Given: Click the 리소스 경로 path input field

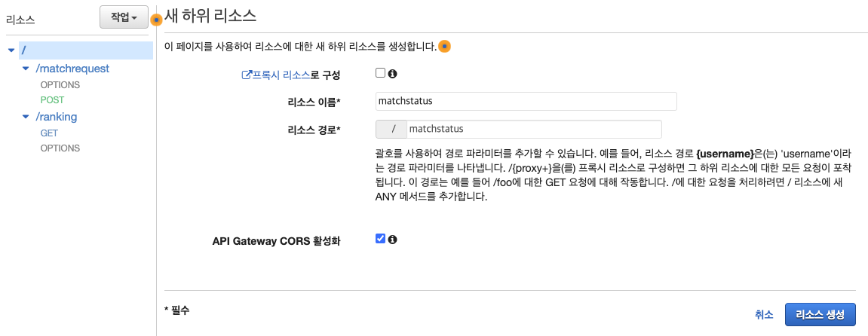Looking at the screenshot, I should point(534,129).
